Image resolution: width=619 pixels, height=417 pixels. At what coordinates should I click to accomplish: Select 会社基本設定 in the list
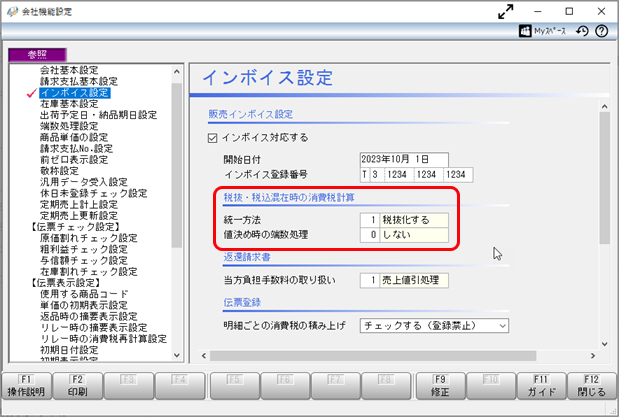pyautogui.click(x=69, y=70)
